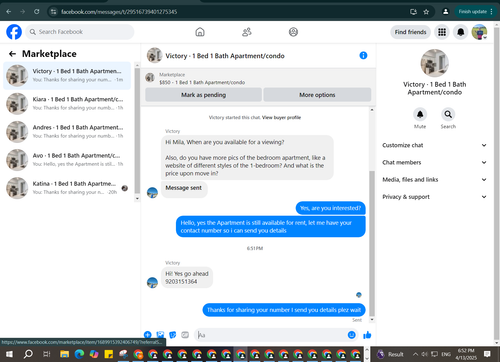Open the Kiara conversation
Screen dimensions: 500x362
67,104
